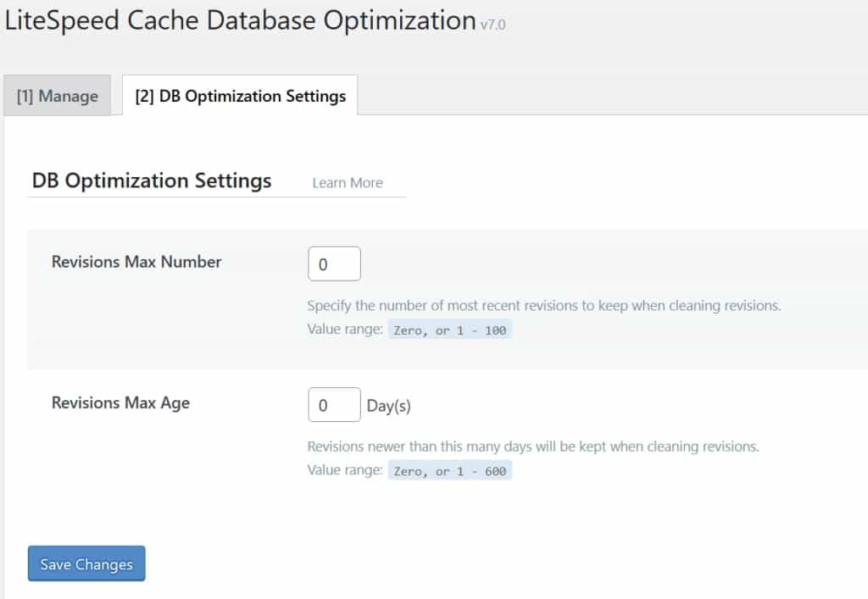Image resolution: width=868 pixels, height=599 pixels.
Task: Click the Save Changes button
Action: pos(86,563)
